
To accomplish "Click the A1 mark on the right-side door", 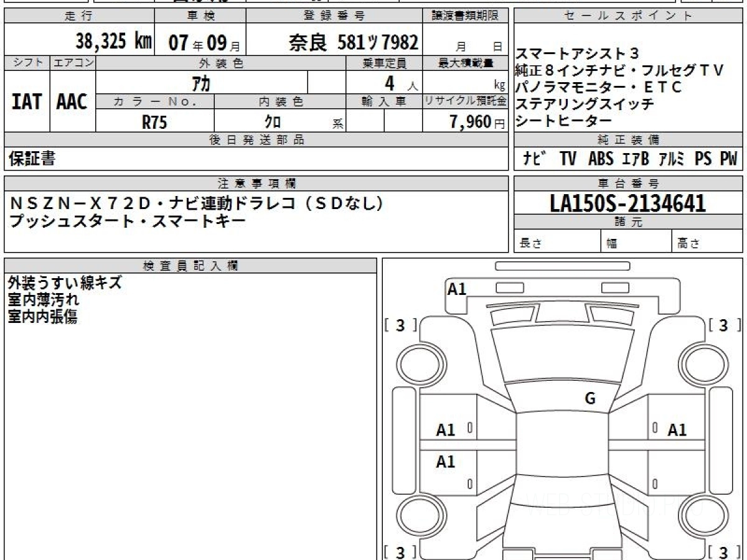I will (x=677, y=429).
